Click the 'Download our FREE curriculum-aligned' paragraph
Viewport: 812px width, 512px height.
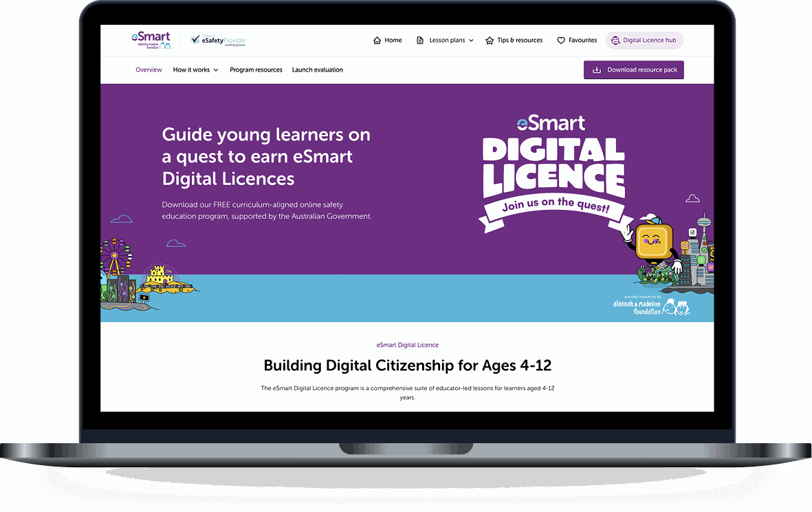click(267, 211)
